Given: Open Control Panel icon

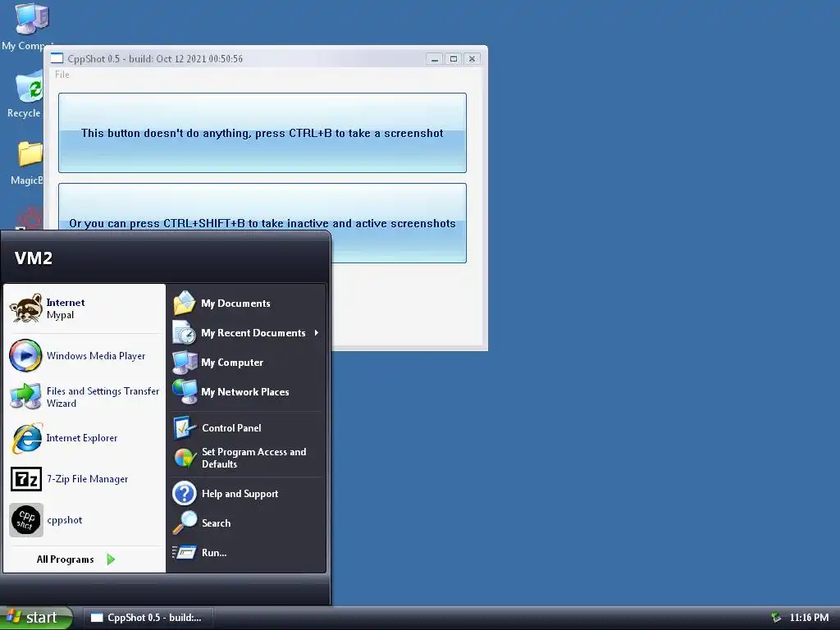Looking at the screenshot, I should [185, 427].
